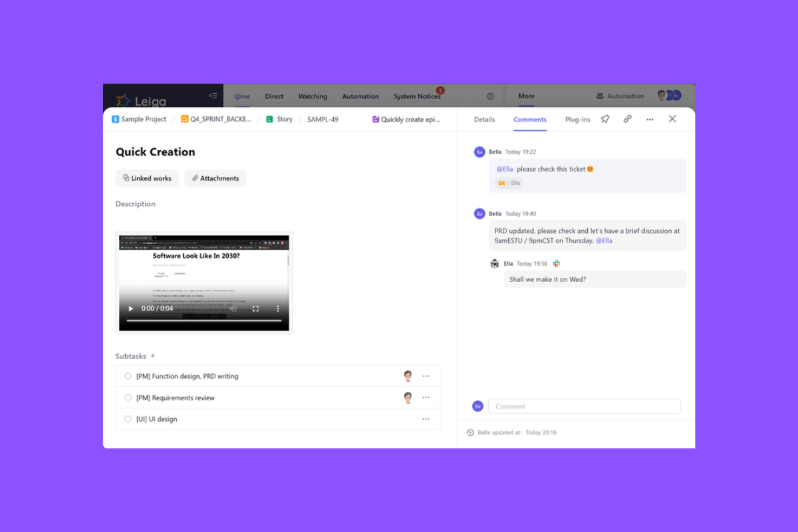The height and width of the screenshot is (532, 798).
Task: Open more options for Requirements review subtask
Action: click(x=426, y=398)
